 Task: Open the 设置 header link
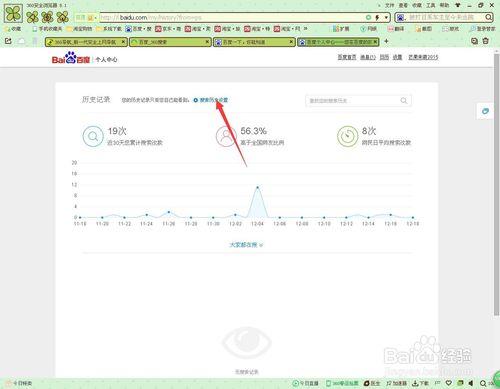(x=397, y=57)
